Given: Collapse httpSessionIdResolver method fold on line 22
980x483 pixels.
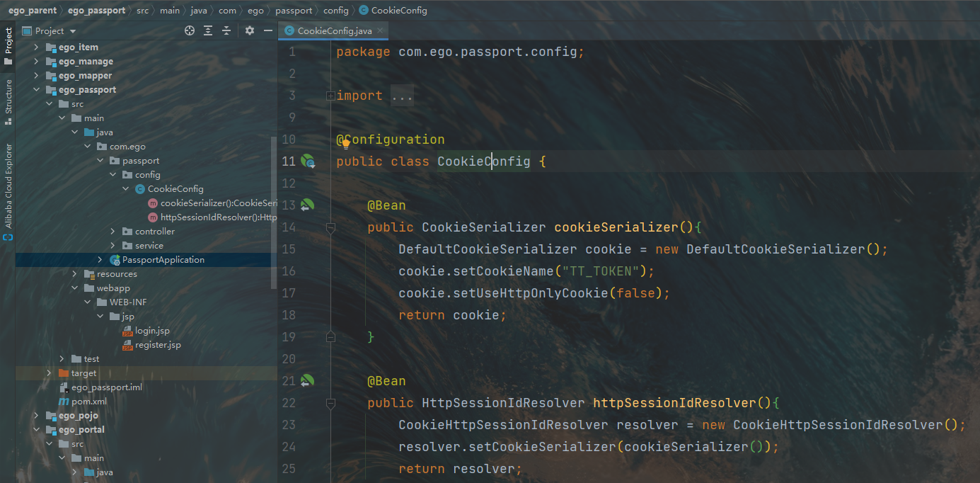Looking at the screenshot, I should pos(330,403).
